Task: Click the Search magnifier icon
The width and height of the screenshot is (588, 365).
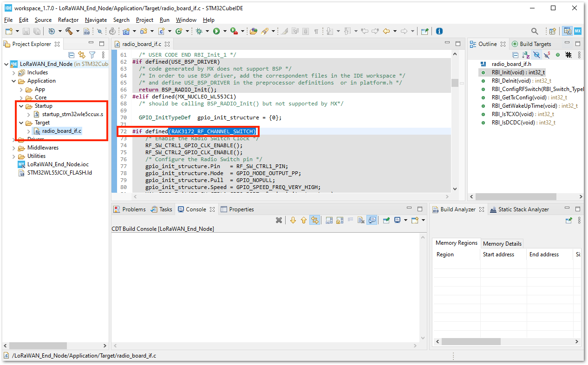Action: [535, 31]
